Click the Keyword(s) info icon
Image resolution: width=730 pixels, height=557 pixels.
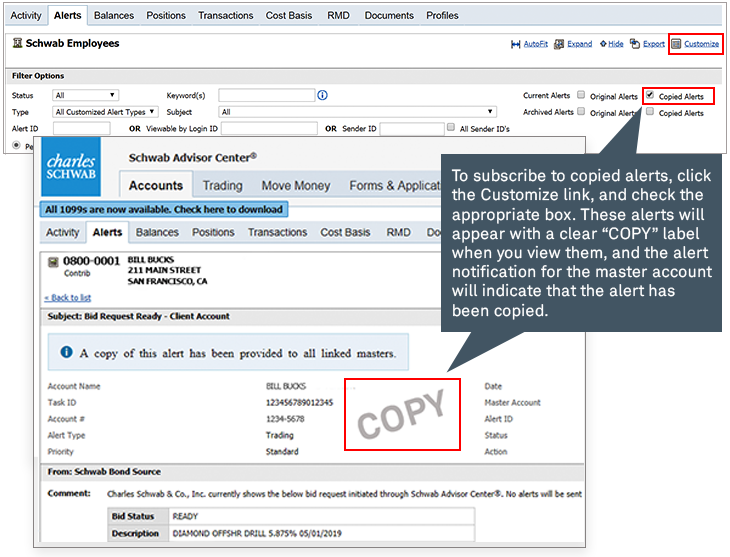[323, 95]
